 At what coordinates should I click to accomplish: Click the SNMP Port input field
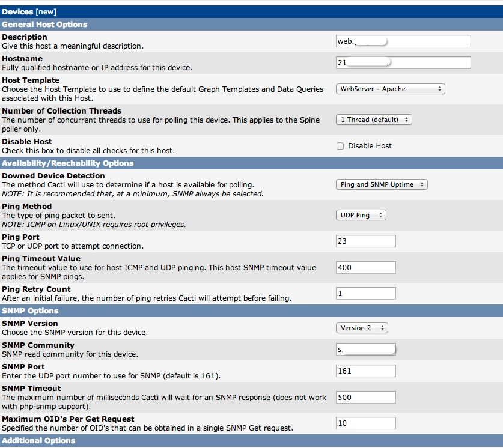[366, 371]
